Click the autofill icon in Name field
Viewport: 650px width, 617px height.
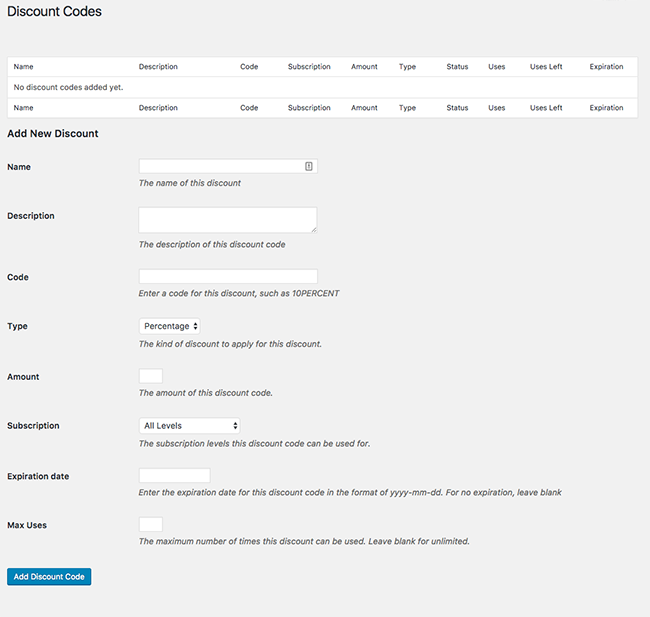[308, 166]
